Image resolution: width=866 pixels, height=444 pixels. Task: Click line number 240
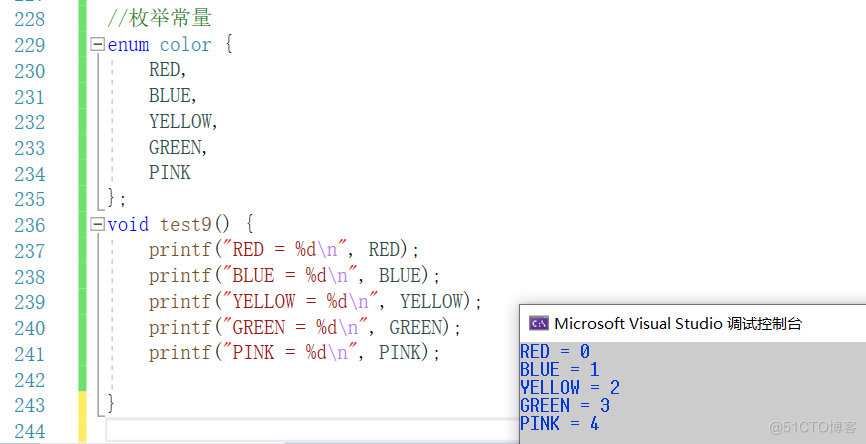(30, 328)
